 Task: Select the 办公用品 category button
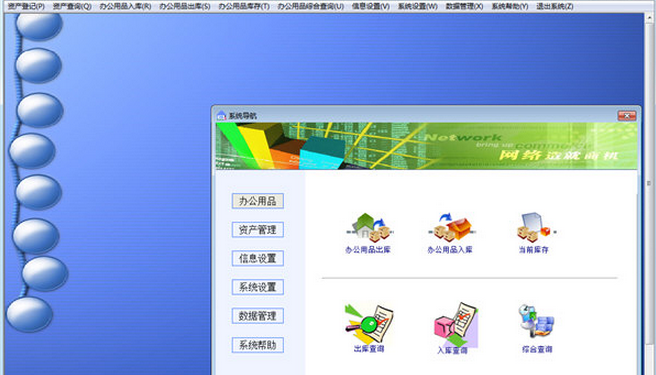click(258, 201)
